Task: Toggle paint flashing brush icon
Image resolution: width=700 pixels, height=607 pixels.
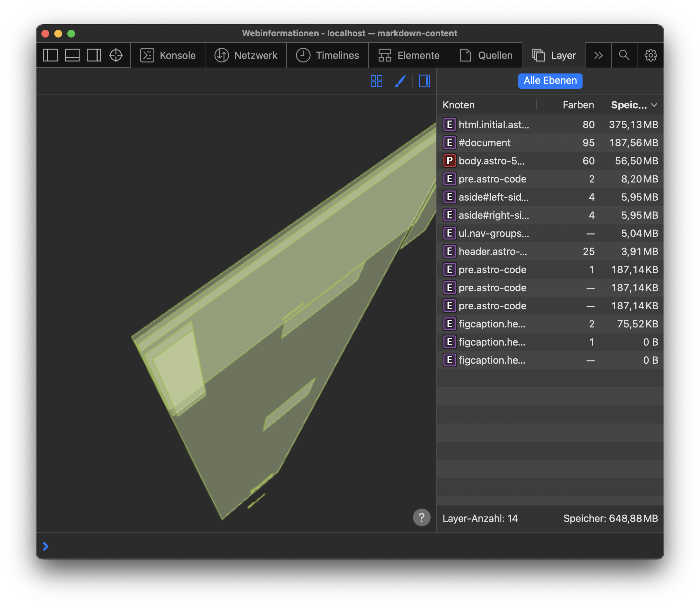Action: click(400, 81)
